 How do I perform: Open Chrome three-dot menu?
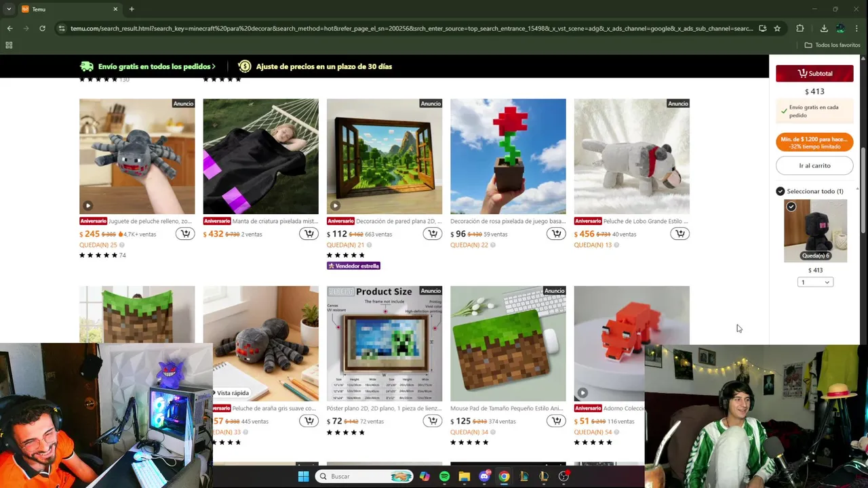coord(858,28)
